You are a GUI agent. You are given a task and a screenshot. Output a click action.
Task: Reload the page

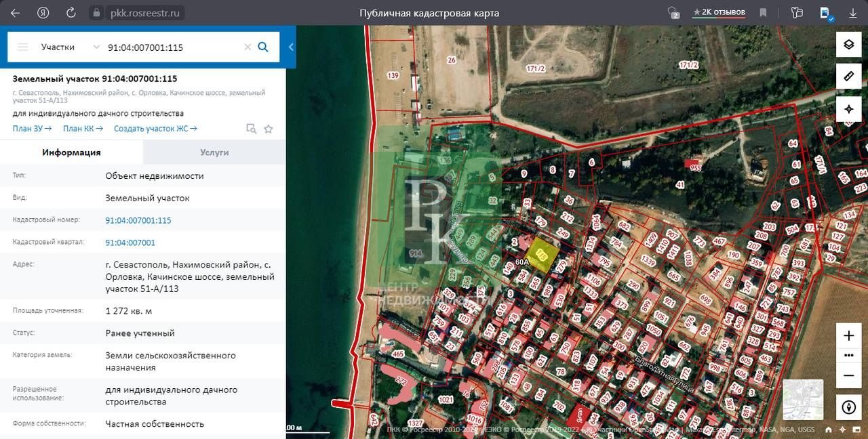pyautogui.click(x=71, y=13)
